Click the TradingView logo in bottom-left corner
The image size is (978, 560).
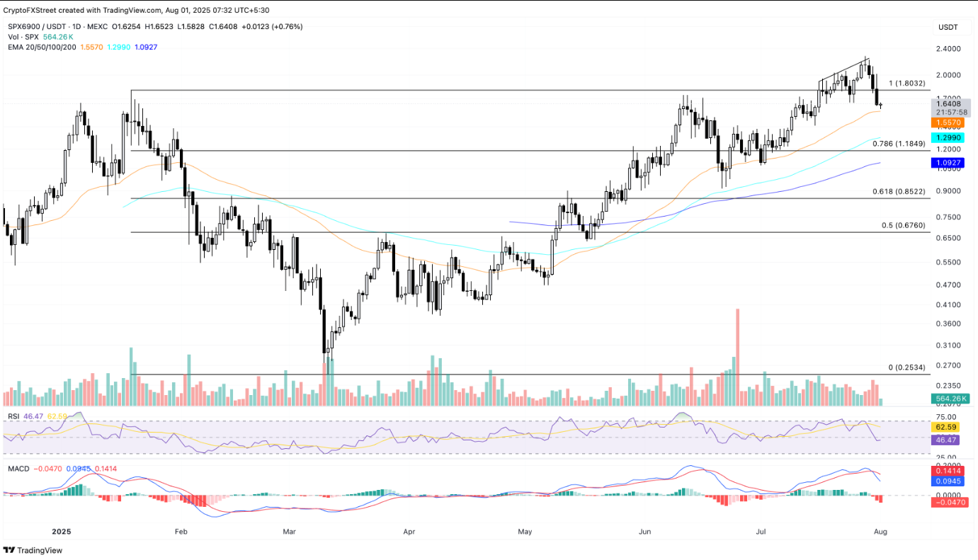pos(22,550)
